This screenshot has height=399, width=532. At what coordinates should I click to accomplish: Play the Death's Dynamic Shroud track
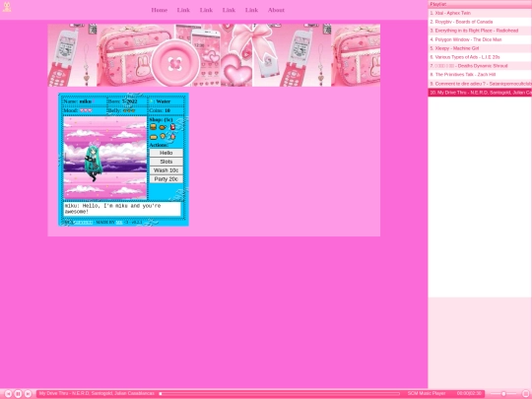pyautogui.click(x=480, y=66)
